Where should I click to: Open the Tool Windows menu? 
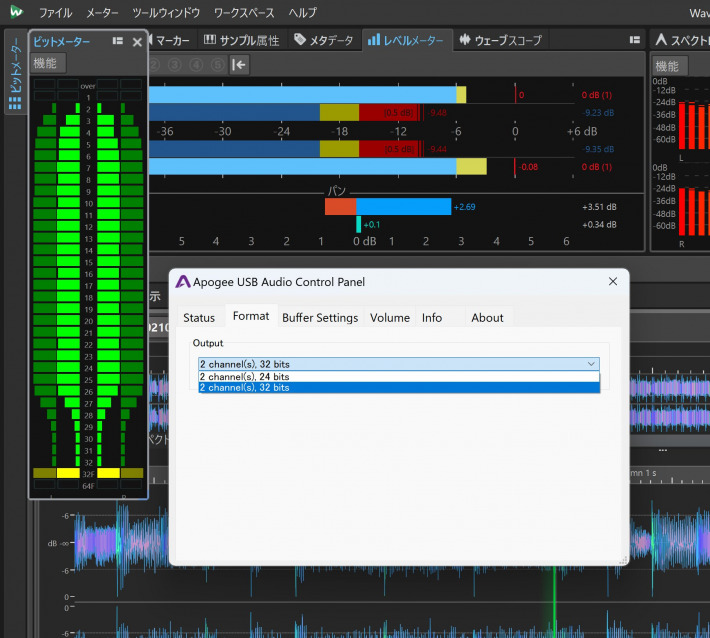[166, 13]
